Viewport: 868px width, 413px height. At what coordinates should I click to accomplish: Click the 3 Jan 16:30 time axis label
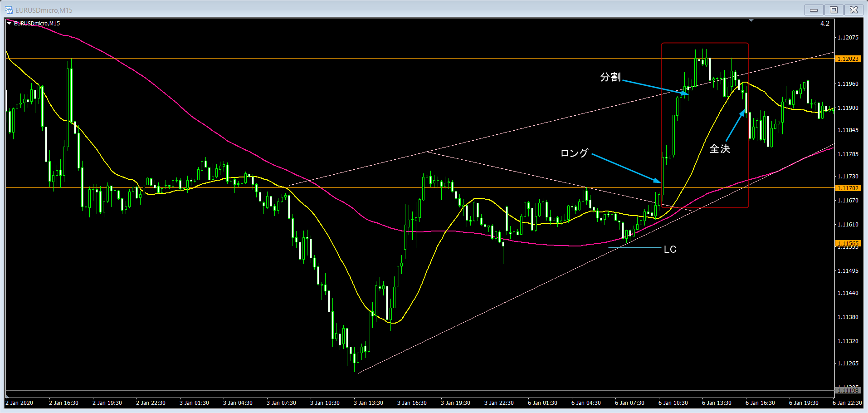pos(412,403)
